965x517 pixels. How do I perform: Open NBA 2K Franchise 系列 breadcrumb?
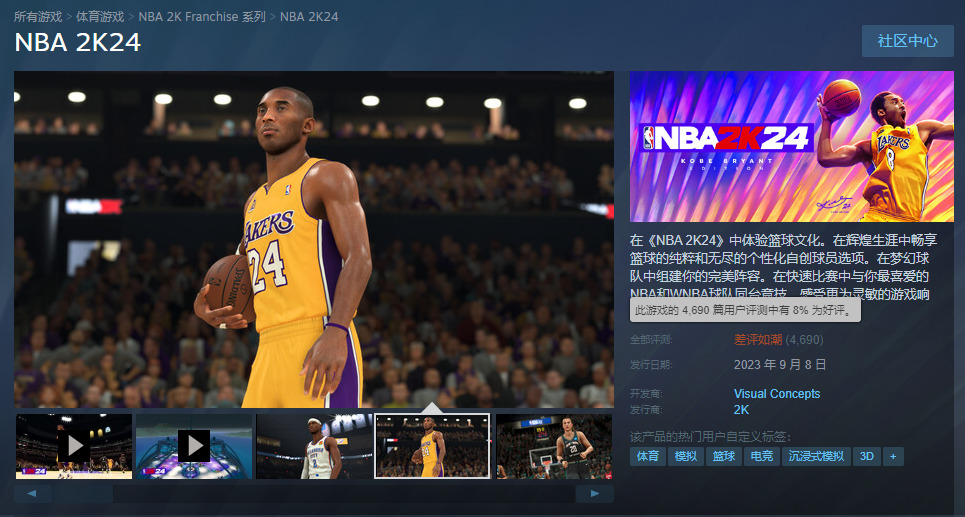coord(202,16)
